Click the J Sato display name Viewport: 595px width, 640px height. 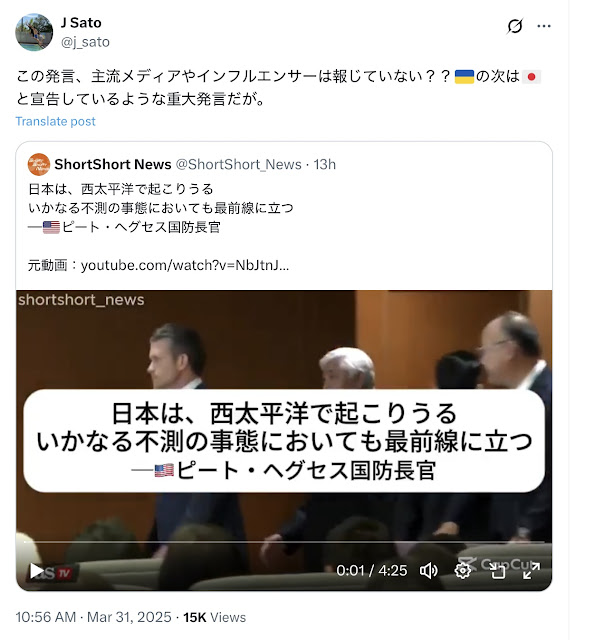pos(81,22)
